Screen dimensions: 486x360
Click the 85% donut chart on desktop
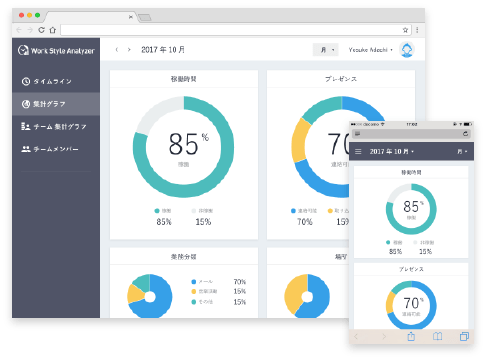[x=183, y=147]
